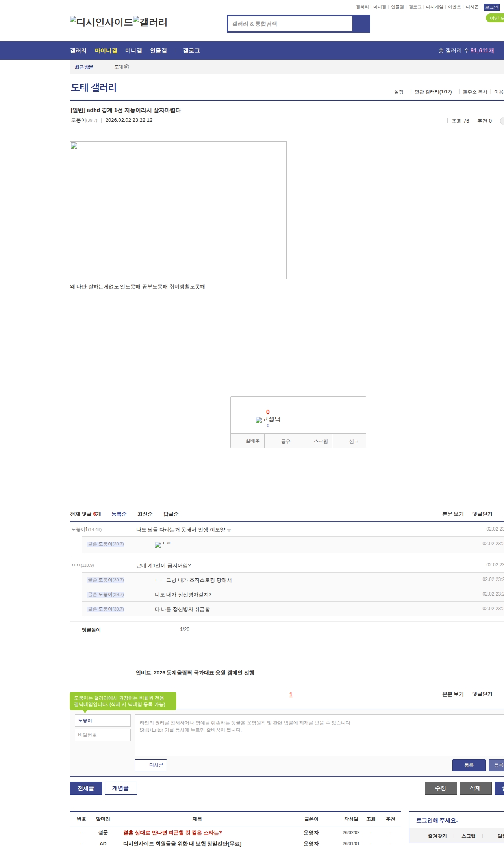Click the 수정 button

(x=441, y=788)
